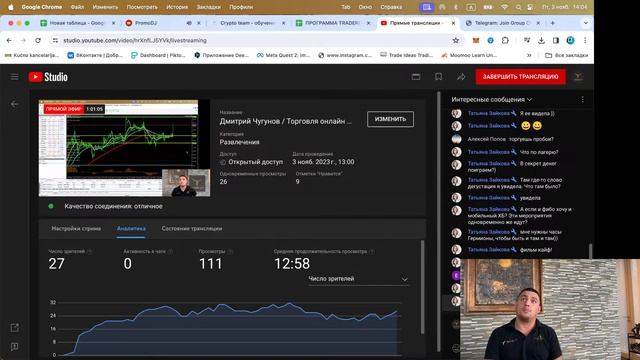Click the bookmark icon in Studio header

438,77
